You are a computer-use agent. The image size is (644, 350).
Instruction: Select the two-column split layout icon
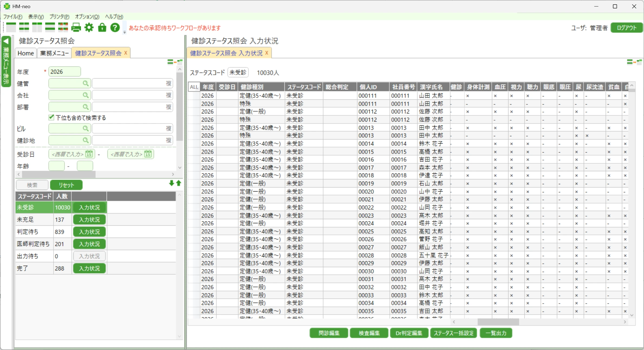(x=37, y=27)
